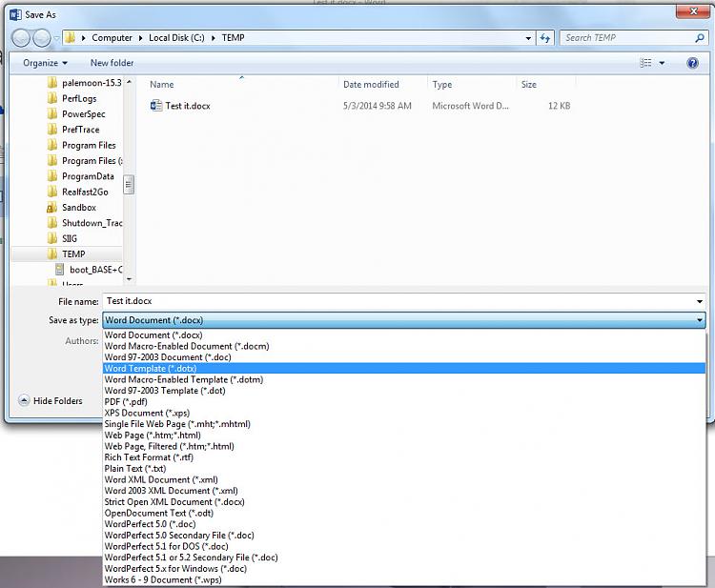Screen dimensions: 715x588
Task: Select Word Macro-Enabled Template (*.dotm)
Action: 404,379
